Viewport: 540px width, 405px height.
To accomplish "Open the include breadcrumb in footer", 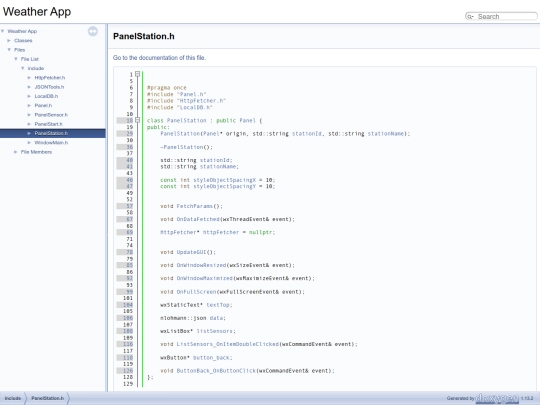I will (x=13, y=398).
